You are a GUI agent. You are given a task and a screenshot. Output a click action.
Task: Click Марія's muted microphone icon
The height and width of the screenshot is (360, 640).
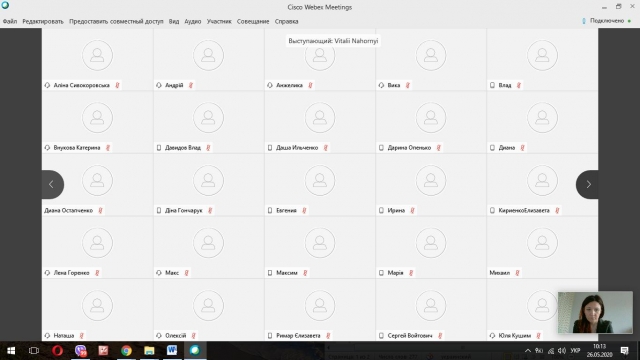click(x=411, y=273)
